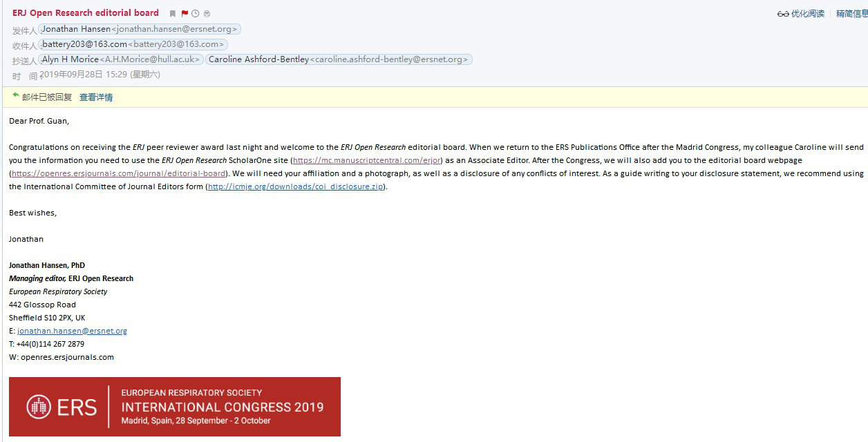868x442 pixels.
Task: Click recipient chip battery203@163.com
Action: pos(133,44)
